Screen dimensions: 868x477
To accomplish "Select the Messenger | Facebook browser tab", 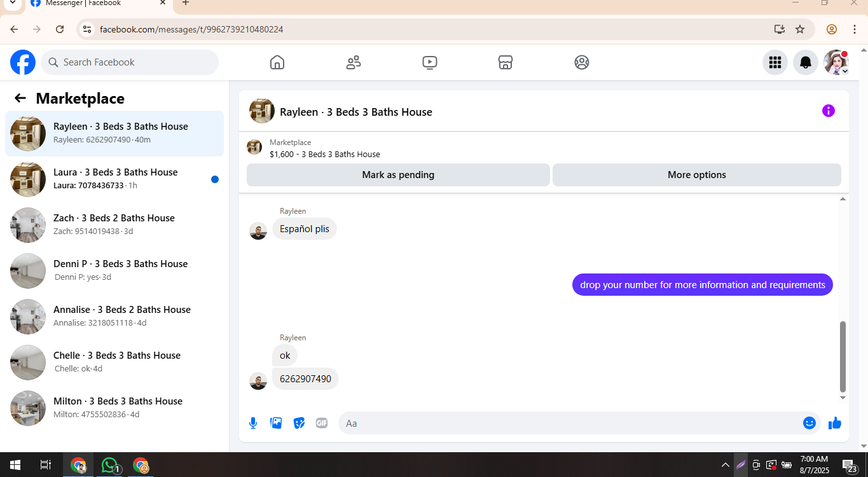I will tap(98, 4).
